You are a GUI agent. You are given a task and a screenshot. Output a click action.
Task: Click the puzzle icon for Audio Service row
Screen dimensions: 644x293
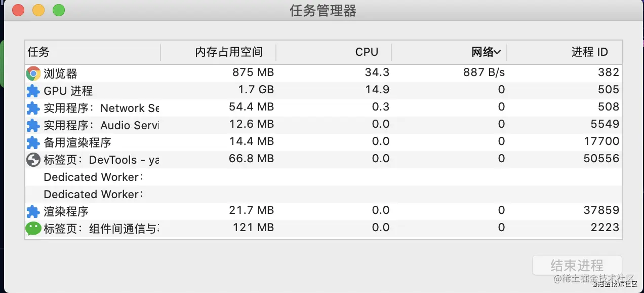tap(33, 126)
